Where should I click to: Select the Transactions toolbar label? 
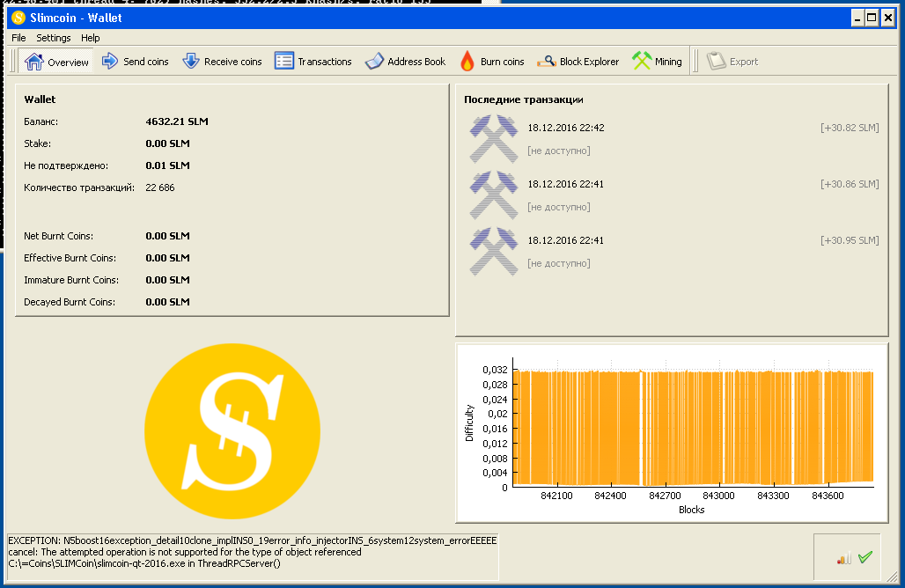324,61
